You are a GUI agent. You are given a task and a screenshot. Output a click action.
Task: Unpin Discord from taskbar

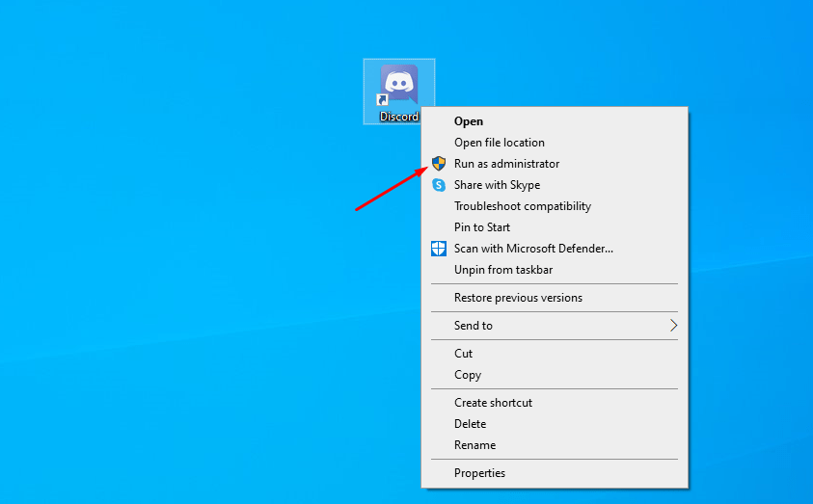point(555,270)
